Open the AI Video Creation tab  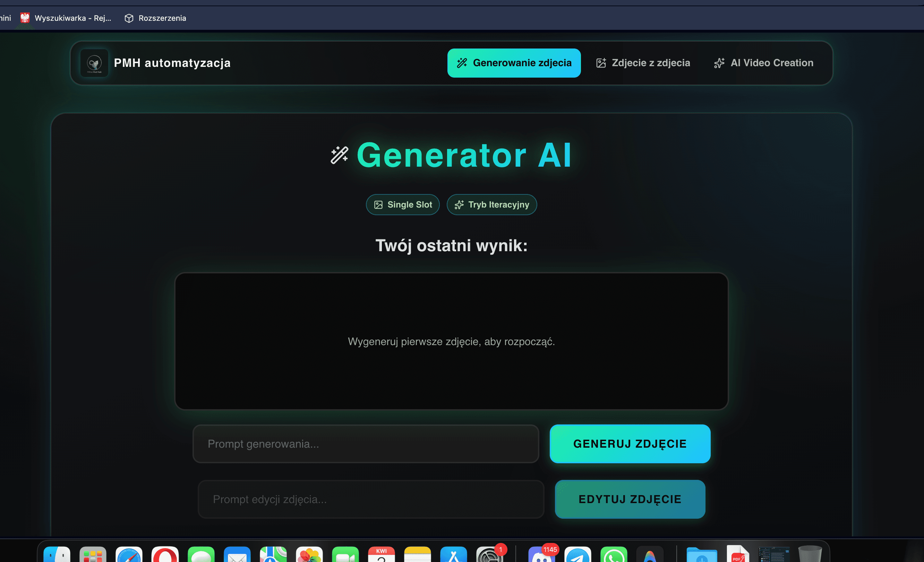pyautogui.click(x=763, y=63)
